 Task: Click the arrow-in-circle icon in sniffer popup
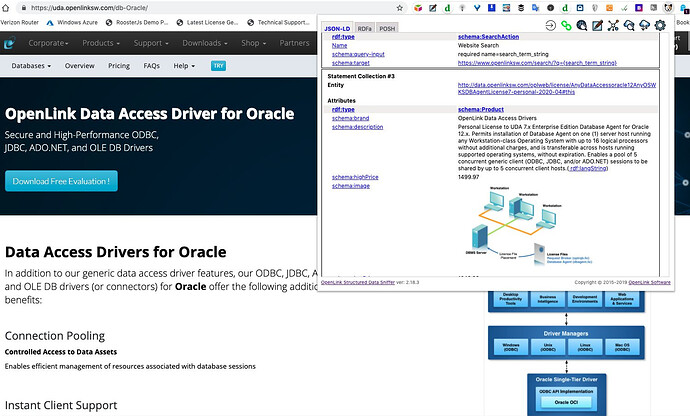551,26
